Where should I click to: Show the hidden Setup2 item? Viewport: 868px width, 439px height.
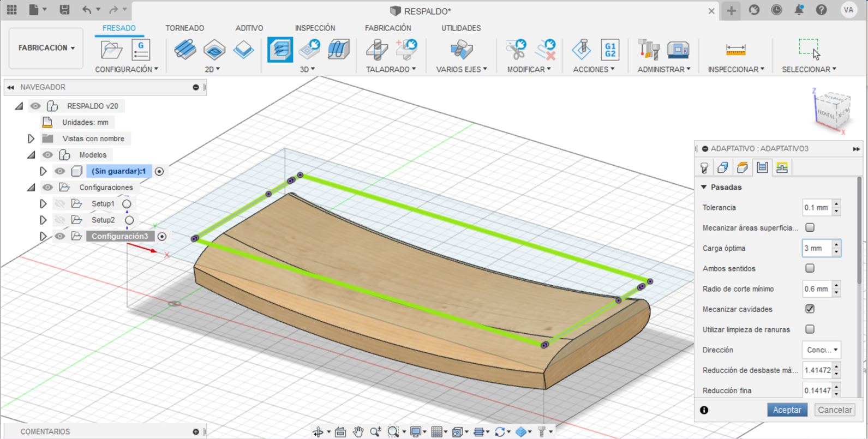click(x=59, y=220)
